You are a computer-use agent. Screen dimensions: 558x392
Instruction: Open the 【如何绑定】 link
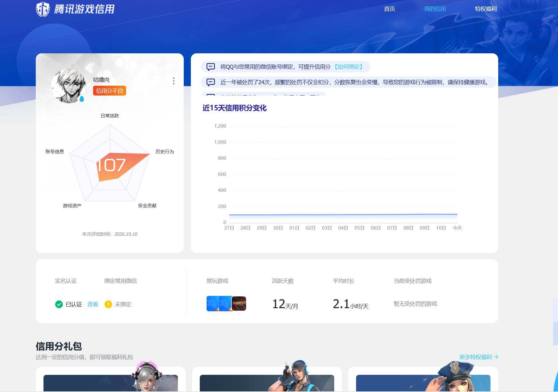(x=349, y=67)
